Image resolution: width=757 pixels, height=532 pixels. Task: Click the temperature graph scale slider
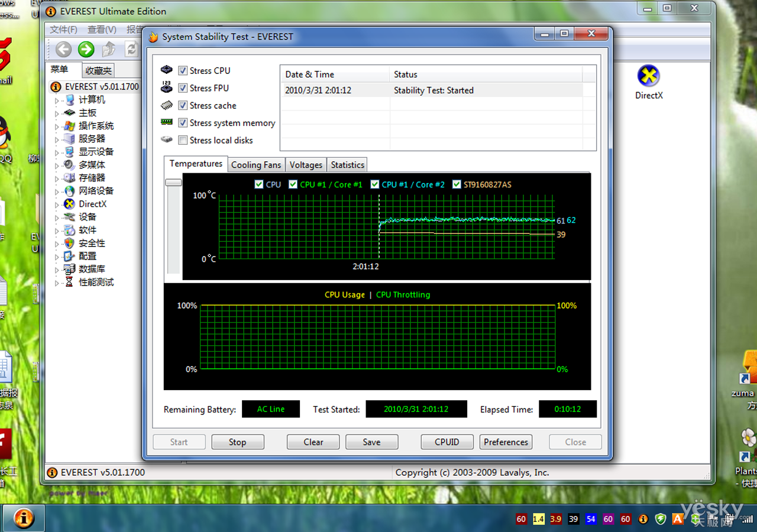[x=173, y=183]
